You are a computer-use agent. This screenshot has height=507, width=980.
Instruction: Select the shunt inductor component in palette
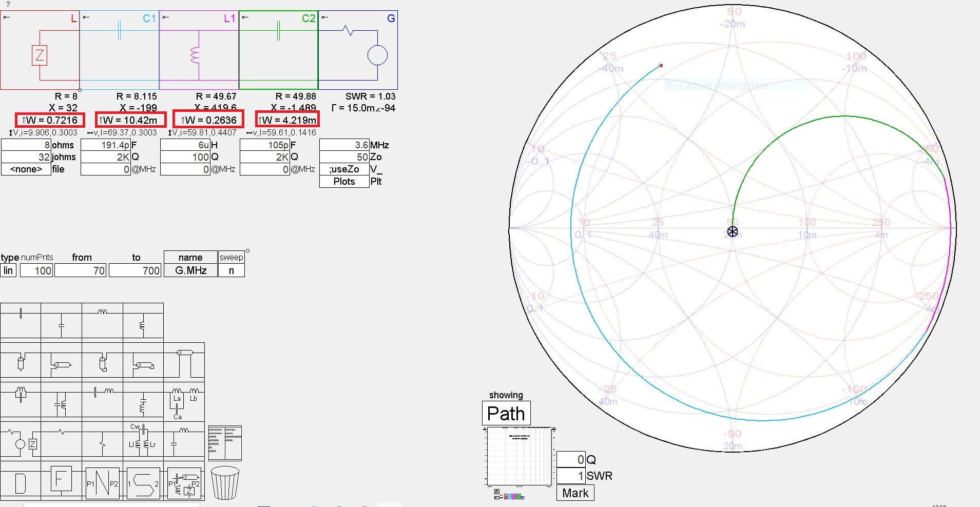point(143,320)
